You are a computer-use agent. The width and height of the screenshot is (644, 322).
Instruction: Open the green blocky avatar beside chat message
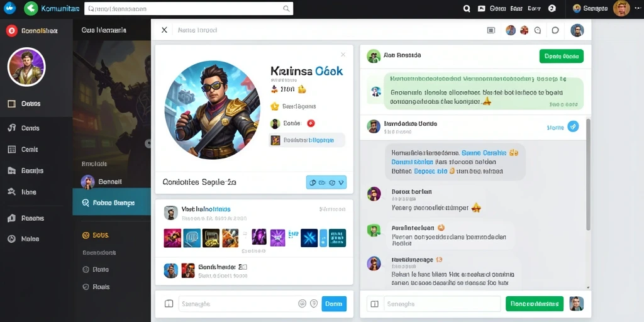tap(374, 230)
